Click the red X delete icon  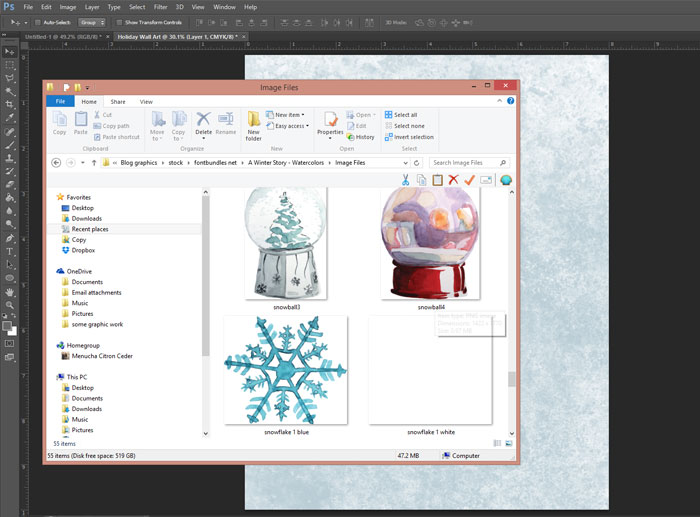point(454,180)
